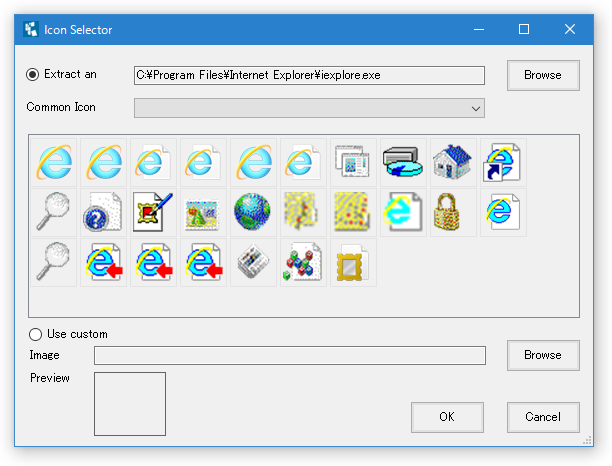
Task: Select the help document with question mark icon
Action: [103, 212]
